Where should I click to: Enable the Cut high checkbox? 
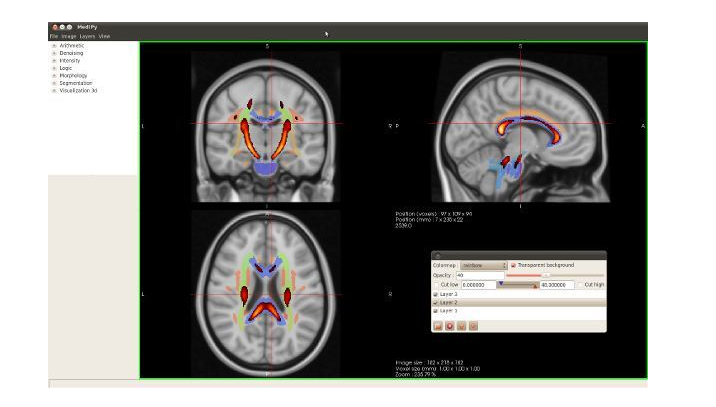pyautogui.click(x=578, y=284)
